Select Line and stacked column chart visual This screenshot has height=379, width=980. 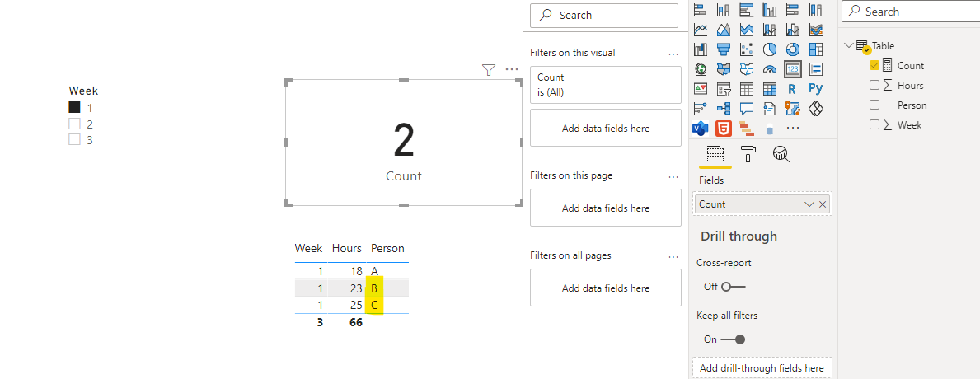pos(769,30)
